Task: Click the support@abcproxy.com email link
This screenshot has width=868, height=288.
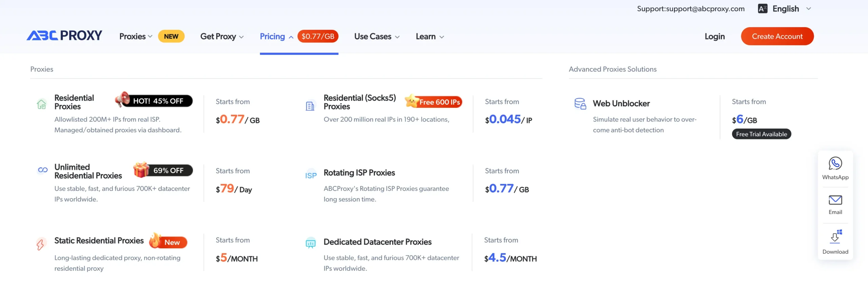Action: (705, 9)
